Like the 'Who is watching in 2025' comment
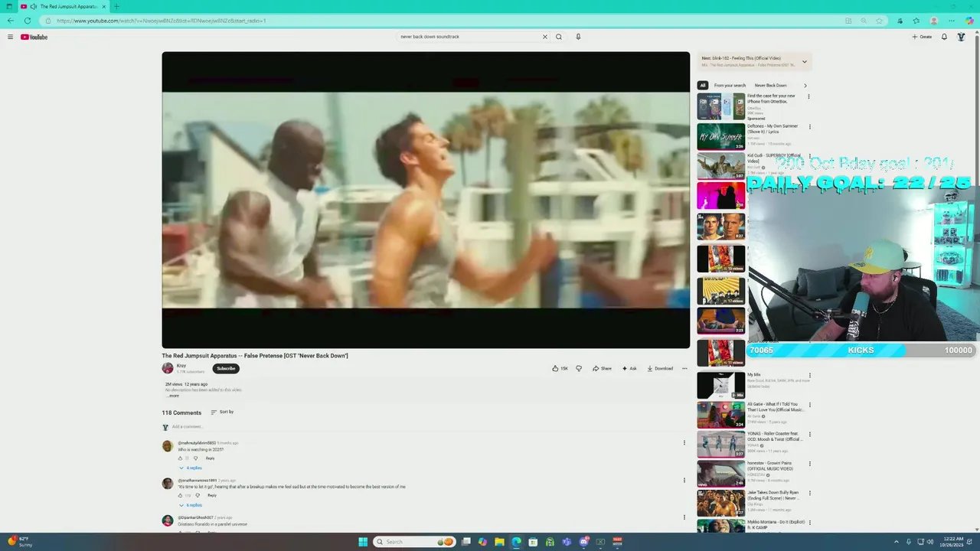Screen dimensions: 980x551 [181, 458]
